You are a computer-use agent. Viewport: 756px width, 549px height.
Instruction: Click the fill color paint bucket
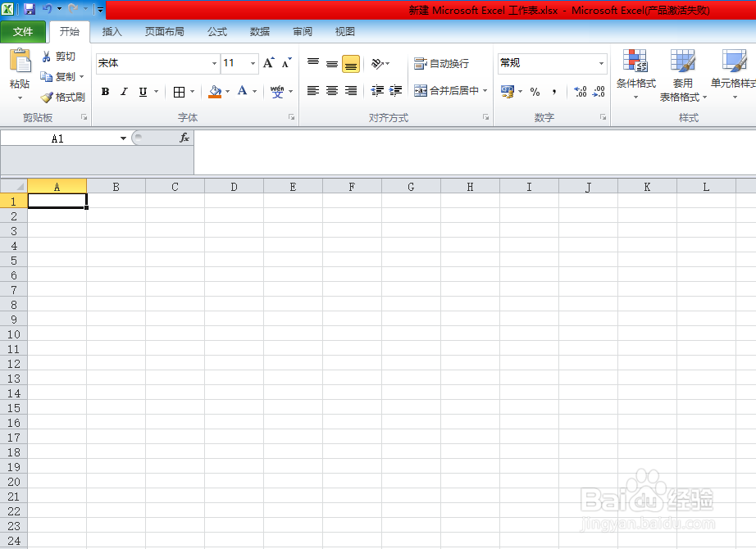[215, 91]
